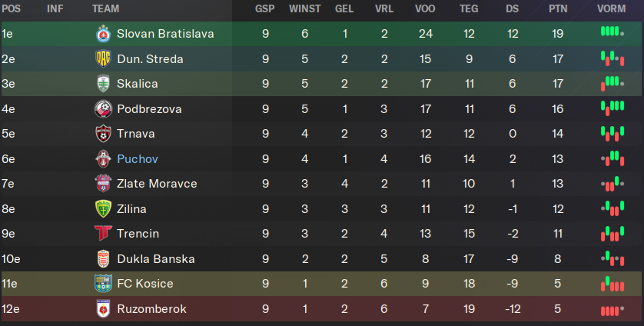The image size is (644, 326).
Task: Open the Zlate Moravce team name
Action: (x=157, y=184)
